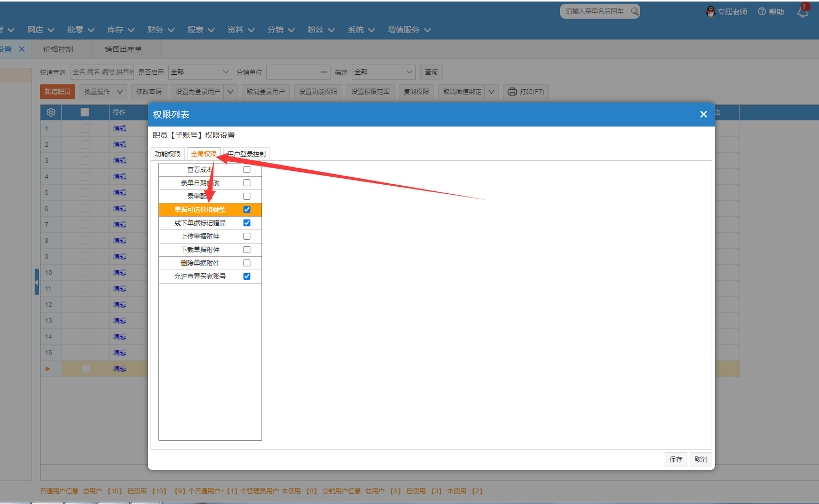Expand the 设置为登录用户 dropdown arrow

click(x=231, y=92)
